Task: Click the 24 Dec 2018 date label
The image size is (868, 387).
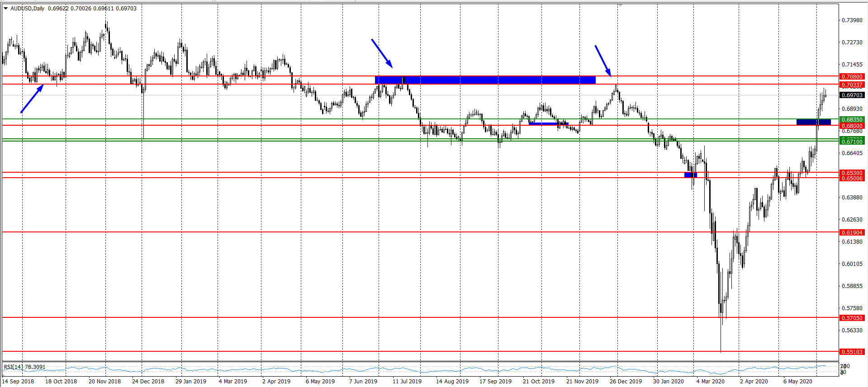Action: tap(148, 381)
